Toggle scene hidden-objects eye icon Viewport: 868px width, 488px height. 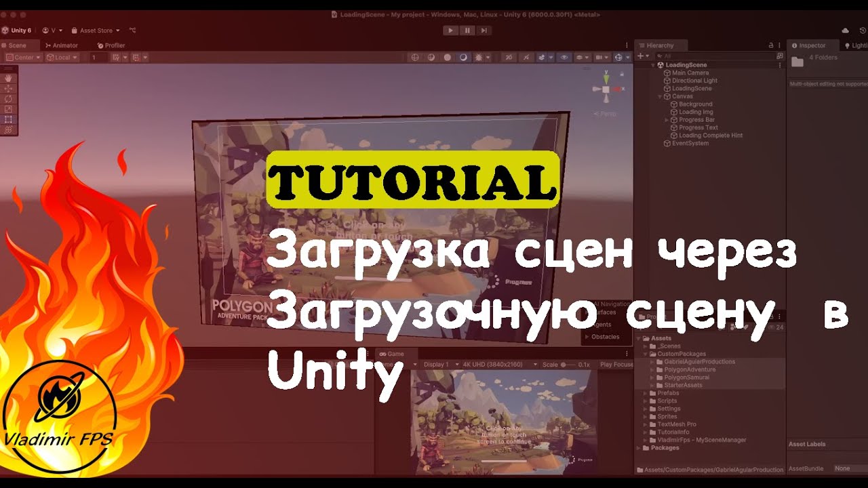pos(564,58)
